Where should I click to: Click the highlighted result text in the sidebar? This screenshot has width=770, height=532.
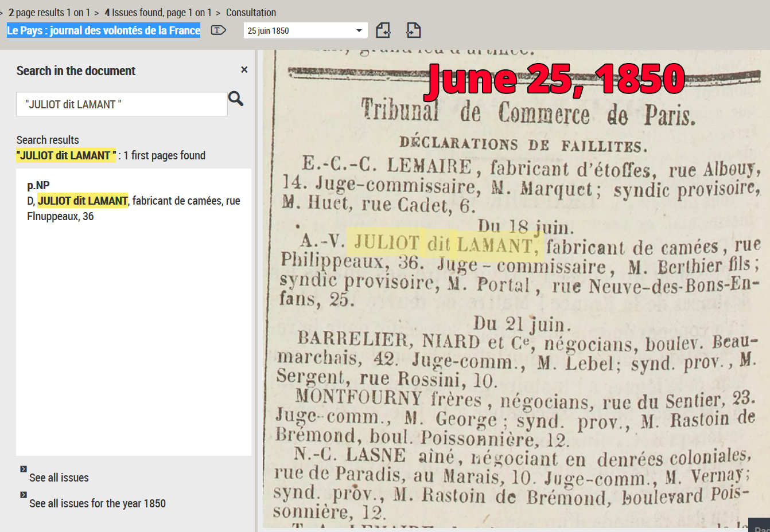(x=83, y=201)
